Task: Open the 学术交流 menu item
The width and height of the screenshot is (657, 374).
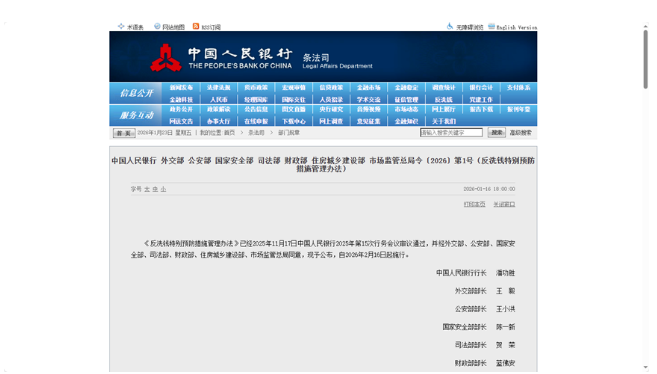Action: [369, 100]
